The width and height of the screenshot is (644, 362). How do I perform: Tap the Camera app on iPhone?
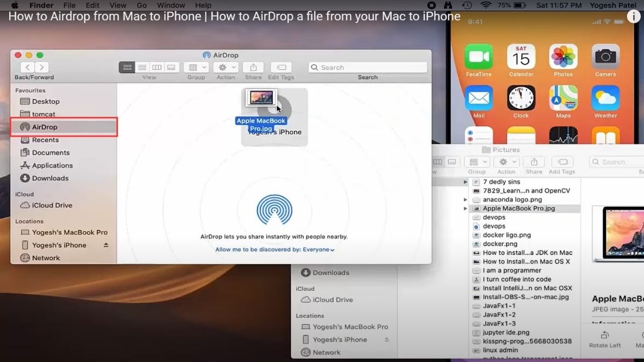[605, 57]
